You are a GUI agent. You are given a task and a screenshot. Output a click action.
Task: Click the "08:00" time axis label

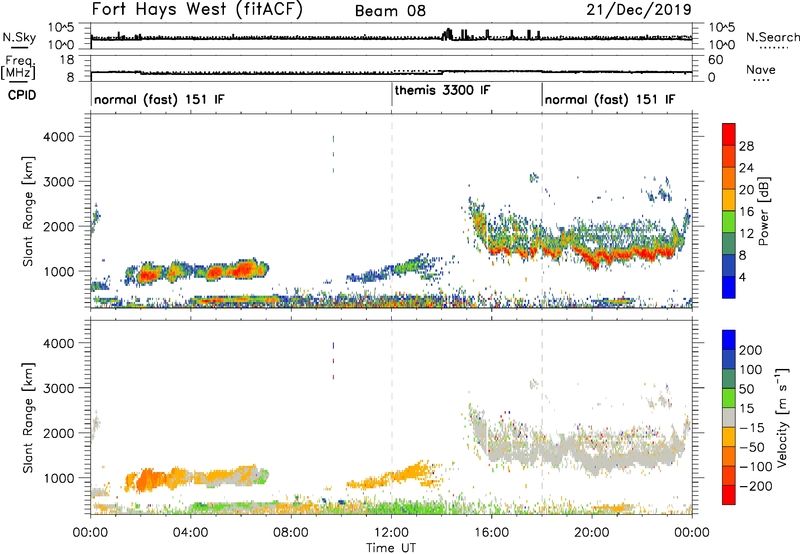click(x=291, y=533)
